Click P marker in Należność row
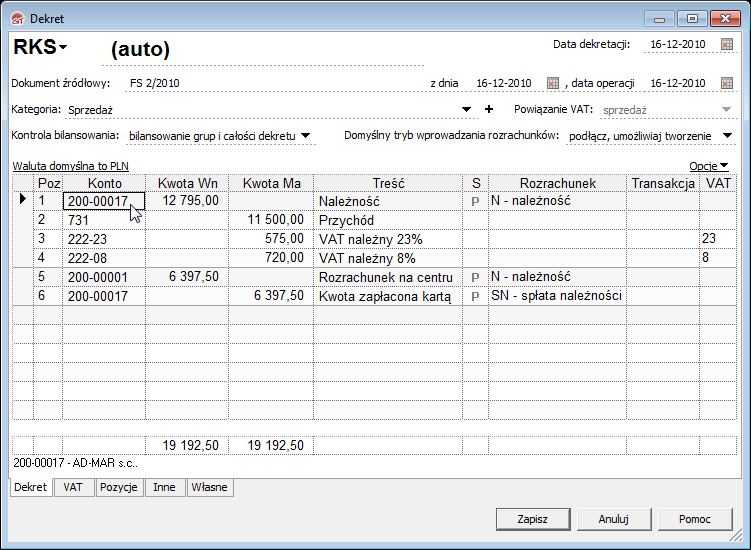The width and height of the screenshot is (751, 550). click(x=476, y=201)
